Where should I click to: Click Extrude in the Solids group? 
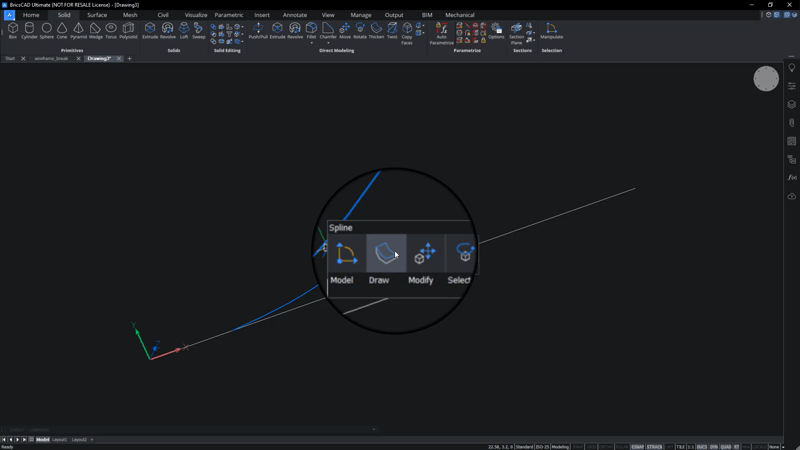(150, 30)
